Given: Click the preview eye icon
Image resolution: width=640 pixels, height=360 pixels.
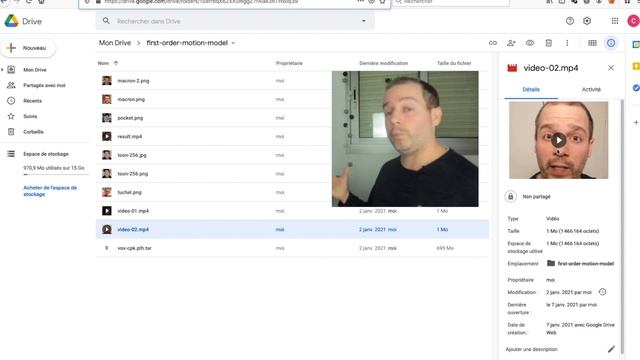Looking at the screenshot, I should 530,43.
